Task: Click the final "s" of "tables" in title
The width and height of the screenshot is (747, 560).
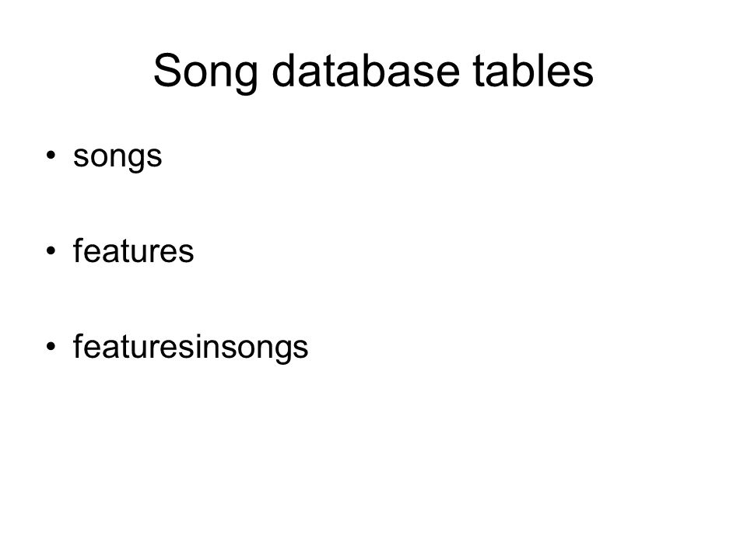Action: pyautogui.click(x=584, y=75)
